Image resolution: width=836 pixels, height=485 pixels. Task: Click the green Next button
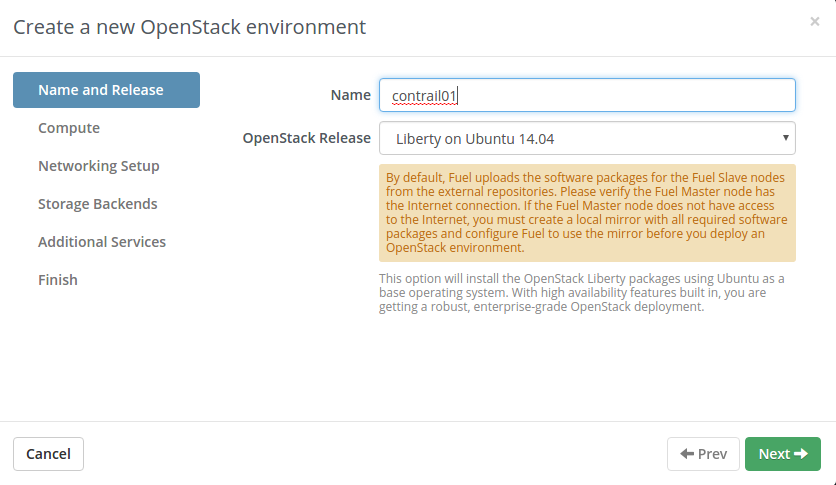(783, 454)
